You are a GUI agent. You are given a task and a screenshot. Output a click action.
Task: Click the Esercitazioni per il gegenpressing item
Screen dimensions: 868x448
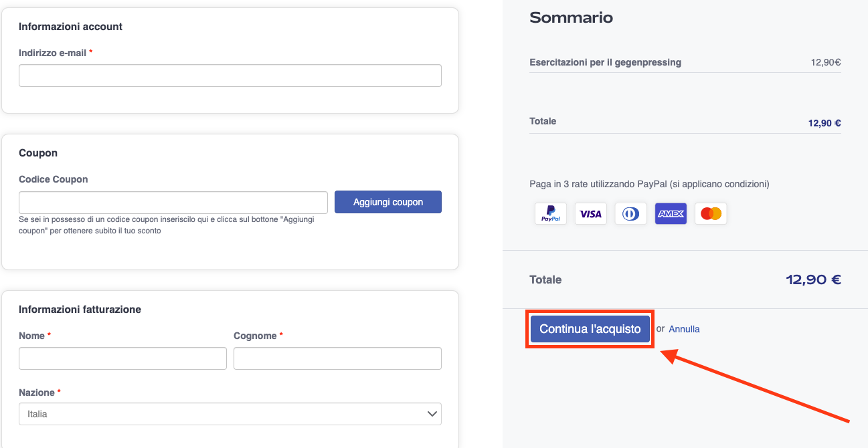coord(605,62)
